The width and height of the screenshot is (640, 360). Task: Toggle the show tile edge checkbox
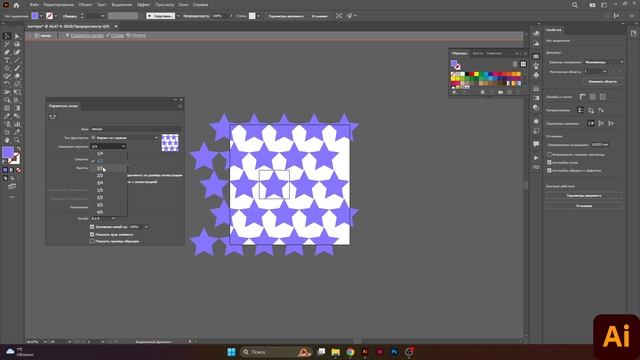pos(92,234)
